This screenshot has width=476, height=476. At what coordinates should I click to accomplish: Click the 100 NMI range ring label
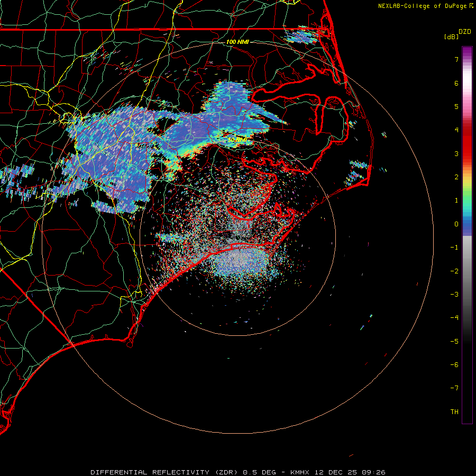(x=237, y=42)
